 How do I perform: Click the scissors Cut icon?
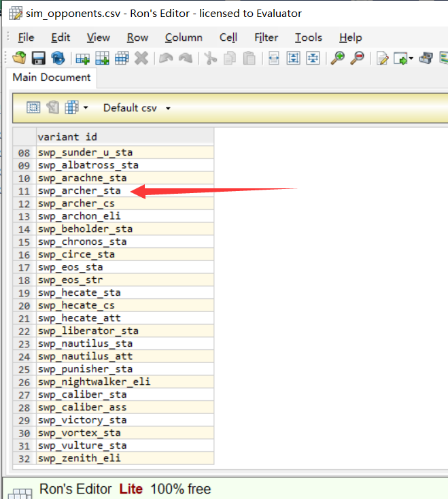(210, 58)
